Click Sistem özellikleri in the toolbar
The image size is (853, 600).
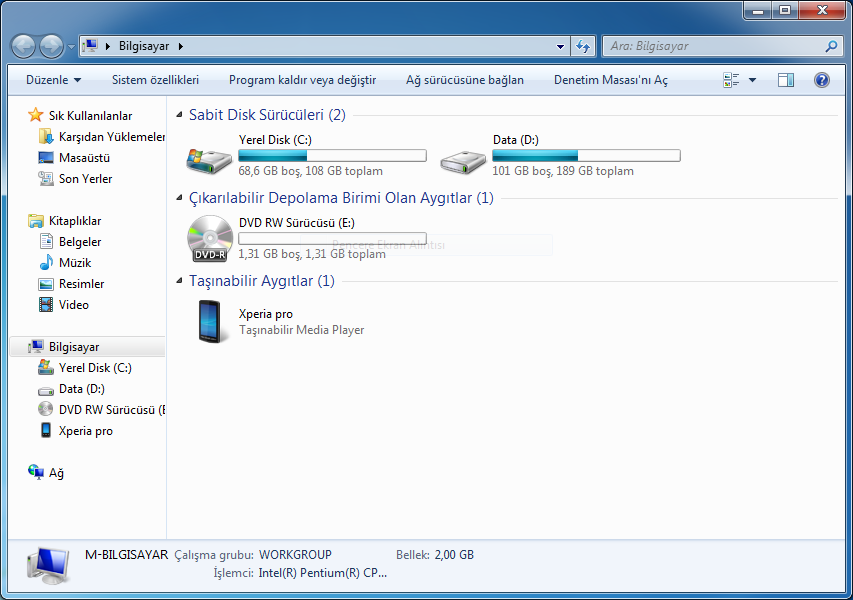coord(156,80)
